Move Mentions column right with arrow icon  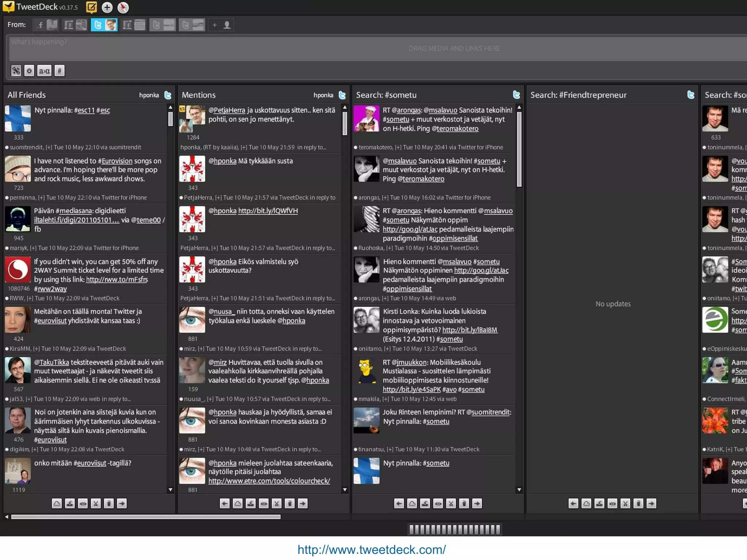click(302, 503)
